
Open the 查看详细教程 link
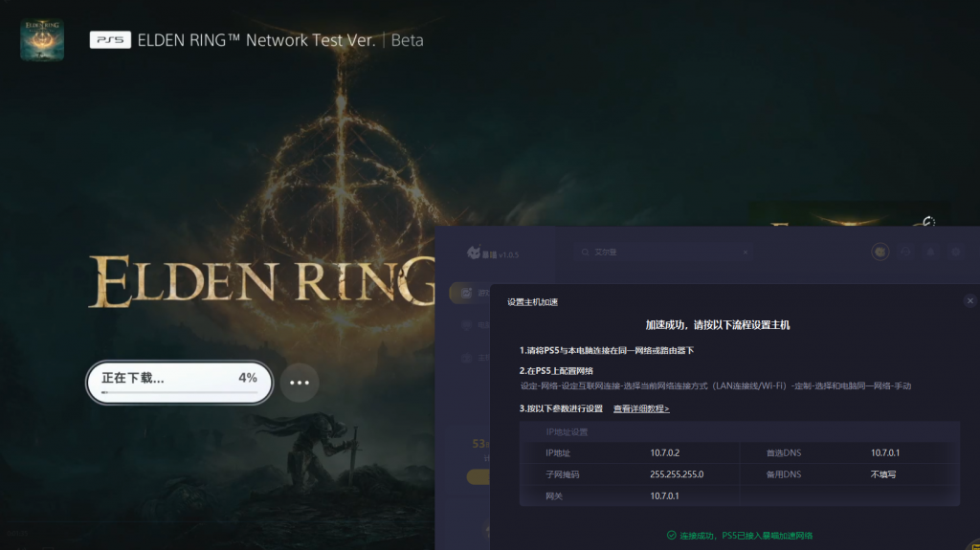[x=641, y=408]
